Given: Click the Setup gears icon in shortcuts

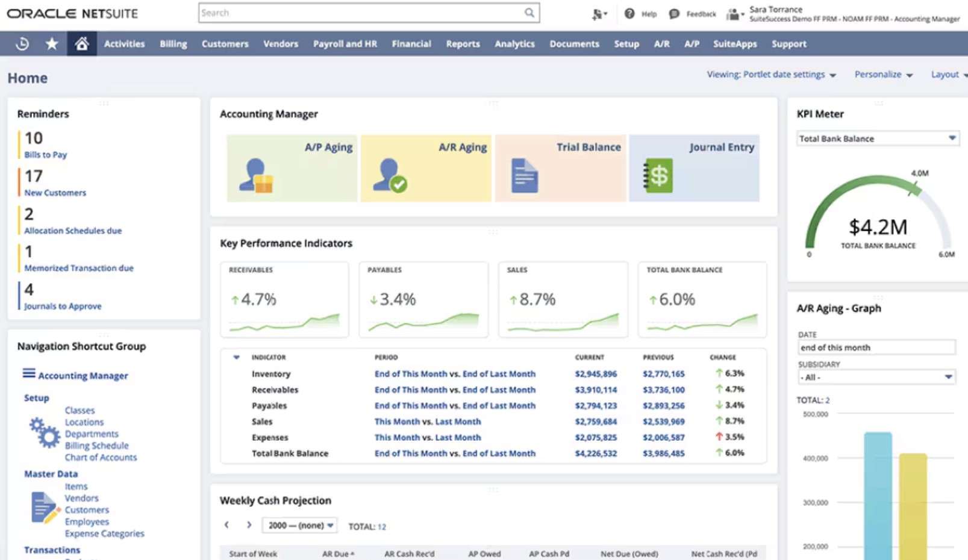Looking at the screenshot, I should click(45, 432).
